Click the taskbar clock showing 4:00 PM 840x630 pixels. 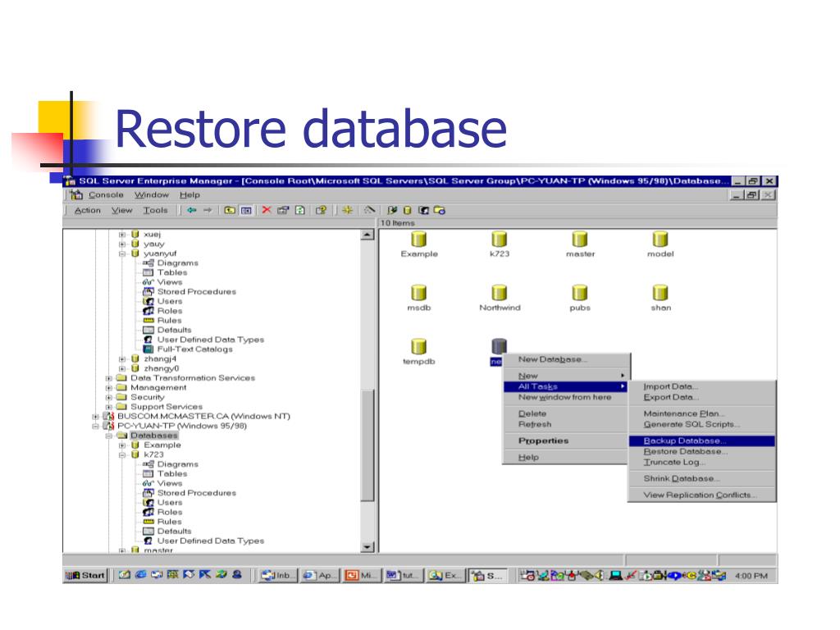tap(751, 576)
